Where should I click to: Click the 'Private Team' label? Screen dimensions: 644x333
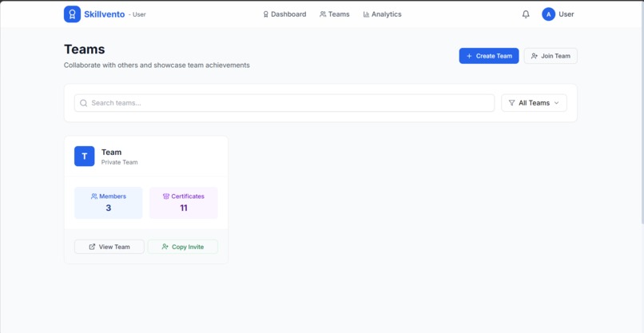(120, 162)
